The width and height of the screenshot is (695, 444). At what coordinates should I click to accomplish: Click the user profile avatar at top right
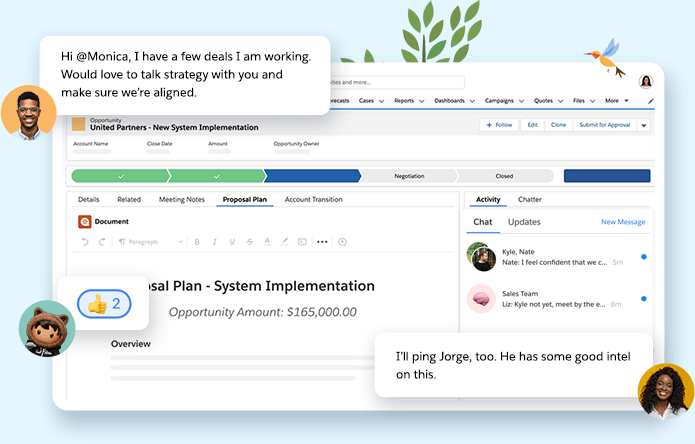click(x=646, y=82)
